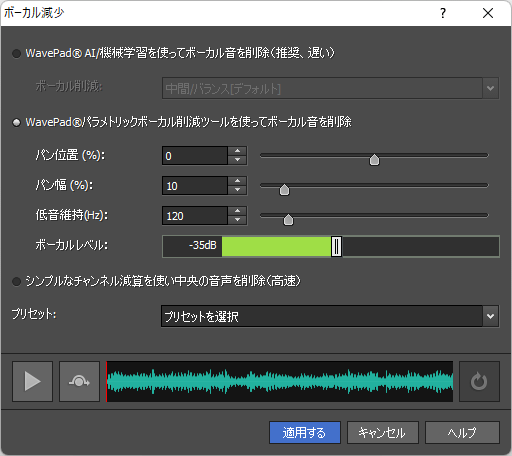Increase the パン幅 value with up arrow
The width and height of the screenshot is (512, 456).
(237, 181)
